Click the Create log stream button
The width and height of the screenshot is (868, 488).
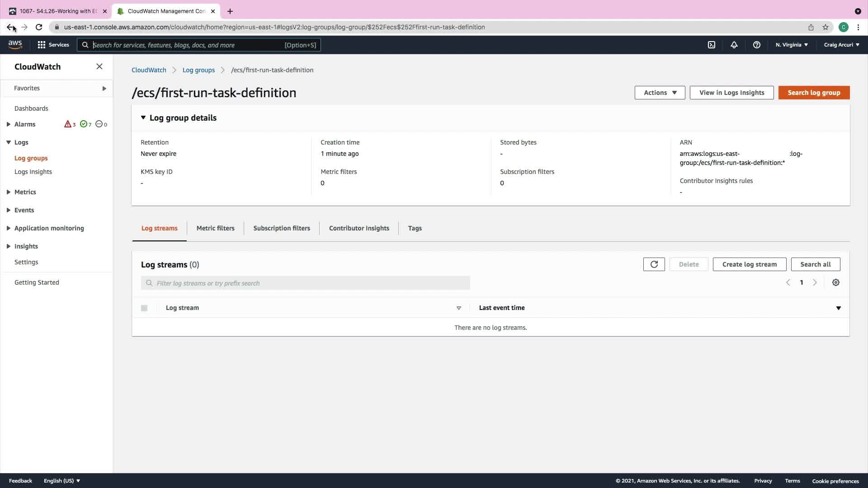tap(749, 264)
